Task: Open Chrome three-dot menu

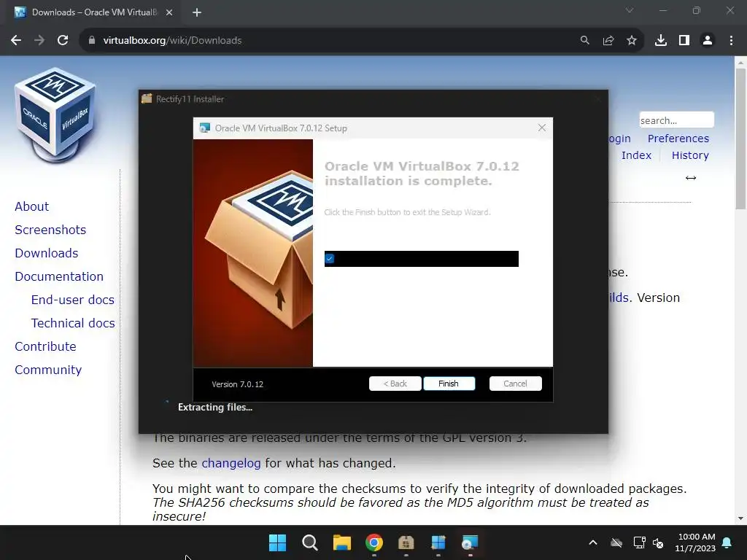Action: tap(731, 41)
